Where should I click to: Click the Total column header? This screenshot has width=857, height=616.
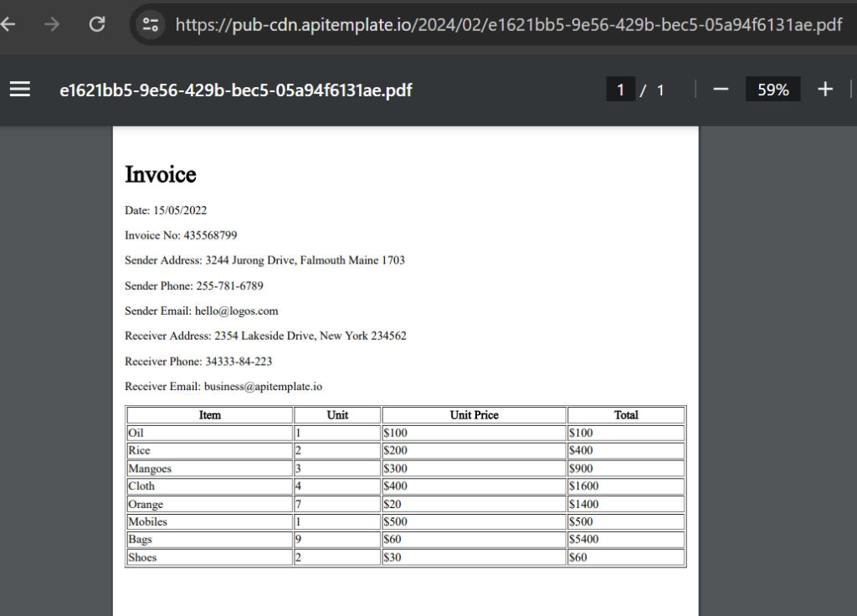[x=626, y=415]
